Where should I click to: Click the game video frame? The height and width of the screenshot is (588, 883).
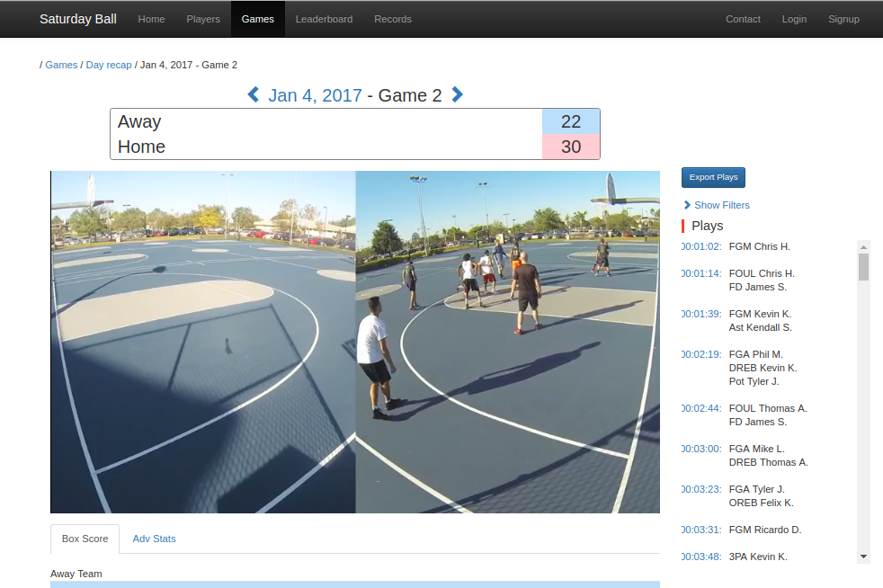click(355, 342)
